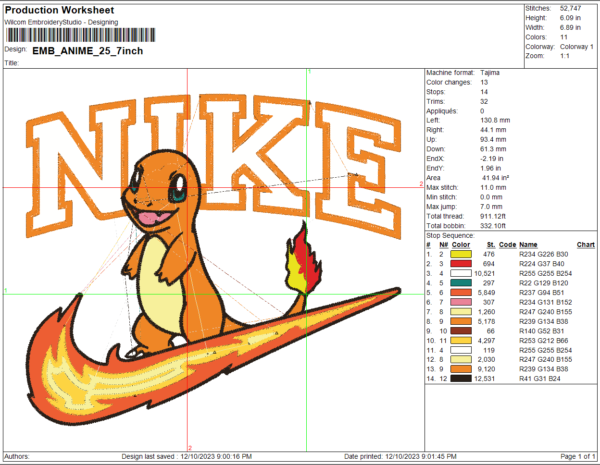Click the "Color" column header
This screenshot has height=465, width=600.
[x=460, y=244]
